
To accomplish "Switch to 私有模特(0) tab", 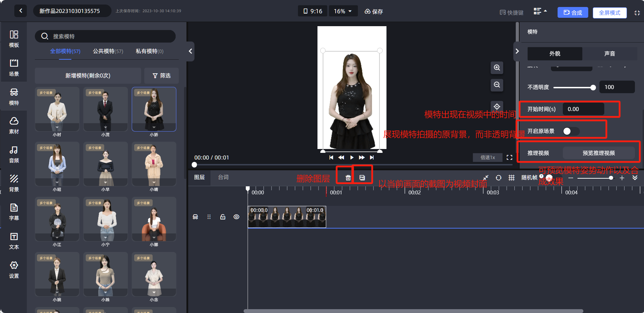I will [149, 51].
